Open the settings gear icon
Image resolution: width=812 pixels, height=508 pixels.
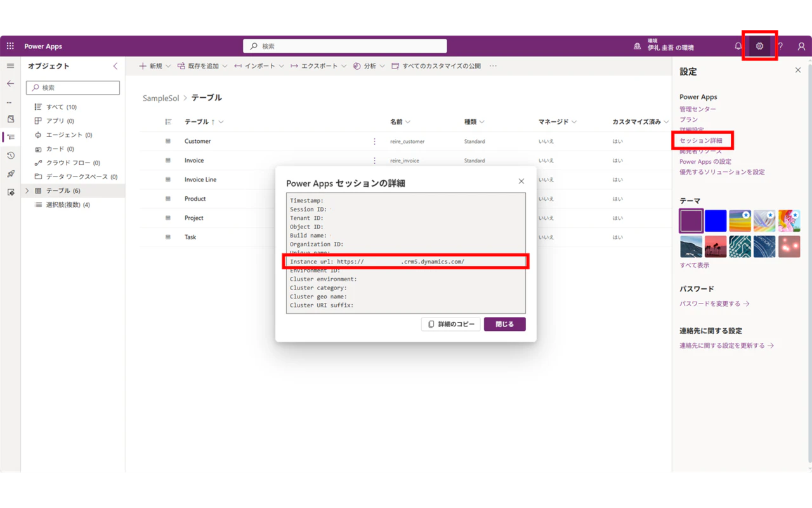tap(759, 46)
